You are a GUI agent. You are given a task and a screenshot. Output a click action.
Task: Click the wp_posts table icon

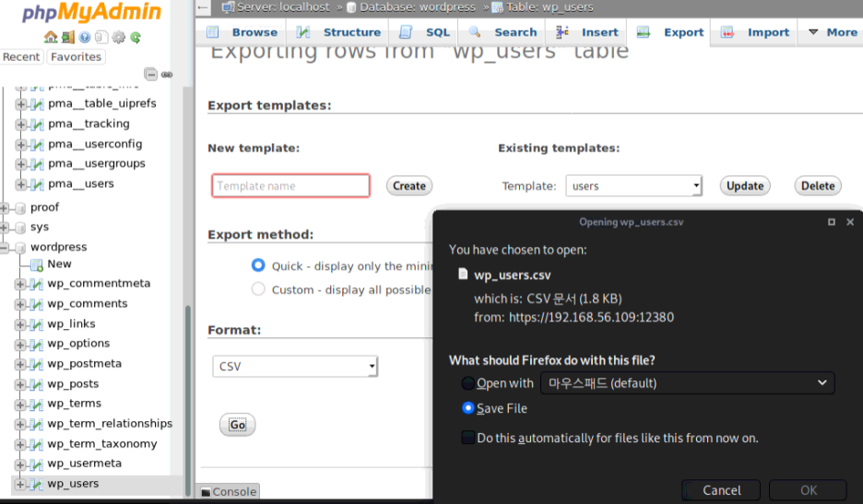[37, 384]
